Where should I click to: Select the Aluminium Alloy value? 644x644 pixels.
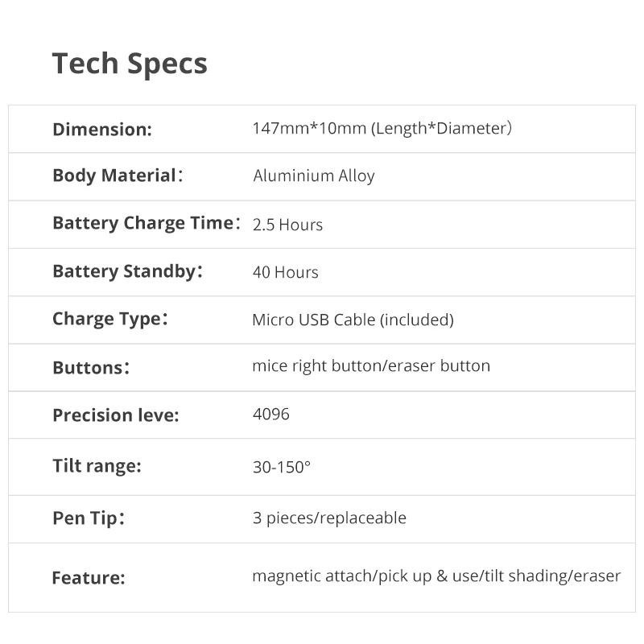pyautogui.click(x=313, y=175)
